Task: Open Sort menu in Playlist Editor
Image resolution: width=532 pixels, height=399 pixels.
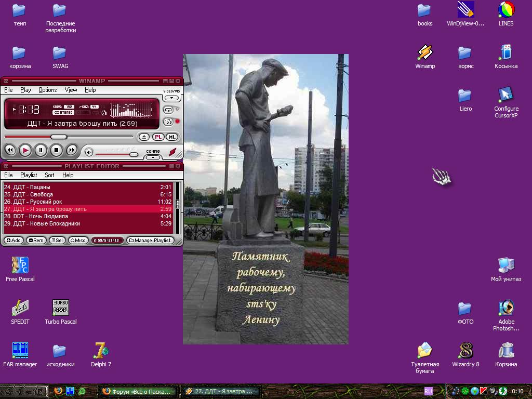Action: (49, 175)
